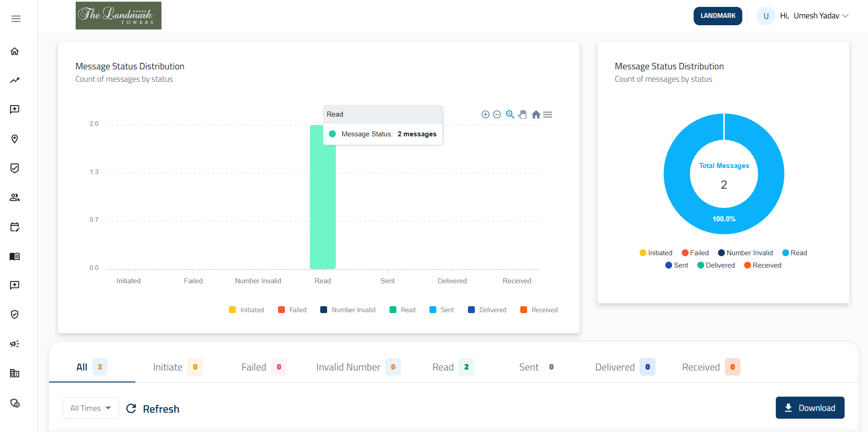This screenshot has width=868, height=432.
Task: Open the All Times dropdown
Action: (90, 408)
